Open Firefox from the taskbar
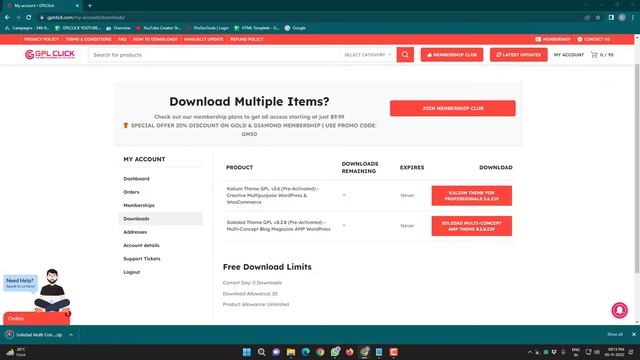The width and height of the screenshot is (640, 360). point(350,352)
